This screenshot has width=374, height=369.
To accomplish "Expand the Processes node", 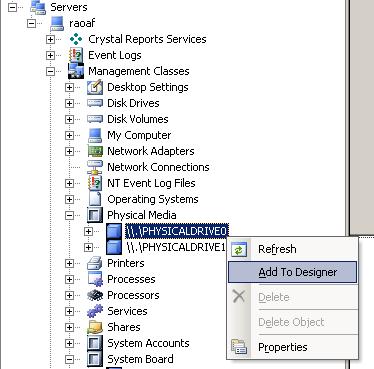I will [69, 279].
